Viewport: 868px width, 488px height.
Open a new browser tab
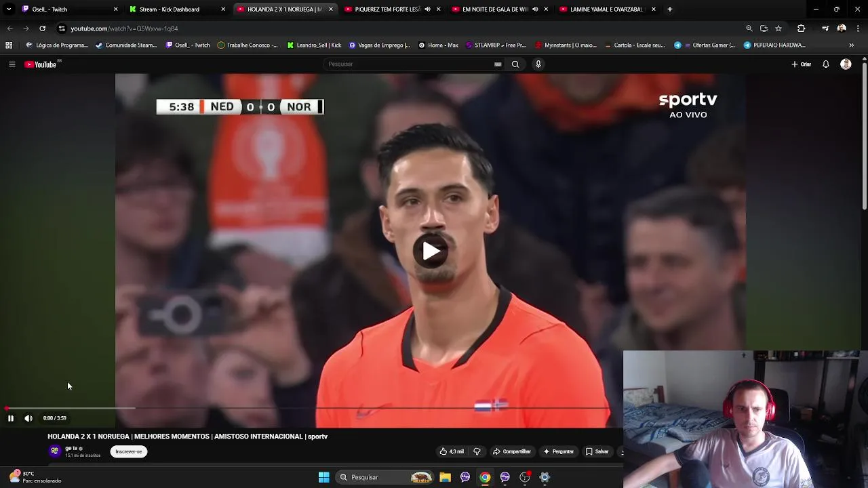[x=670, y=9]
